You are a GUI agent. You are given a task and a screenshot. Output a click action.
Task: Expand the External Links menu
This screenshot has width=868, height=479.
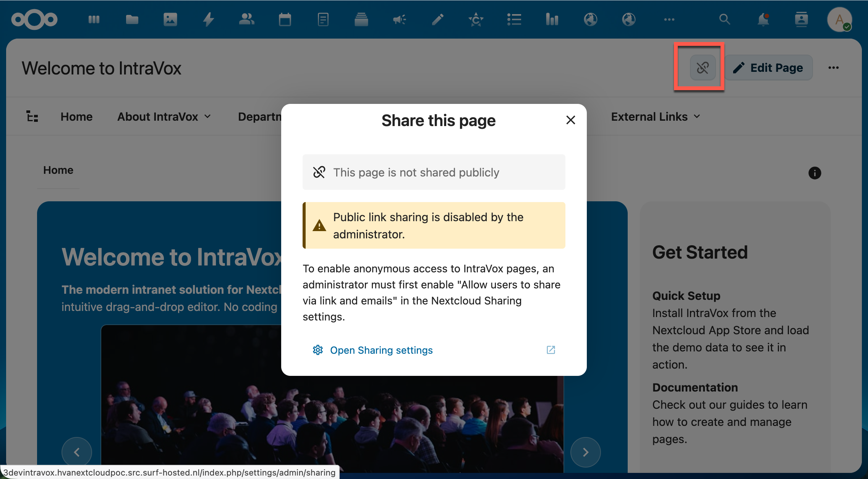[656, 117]
